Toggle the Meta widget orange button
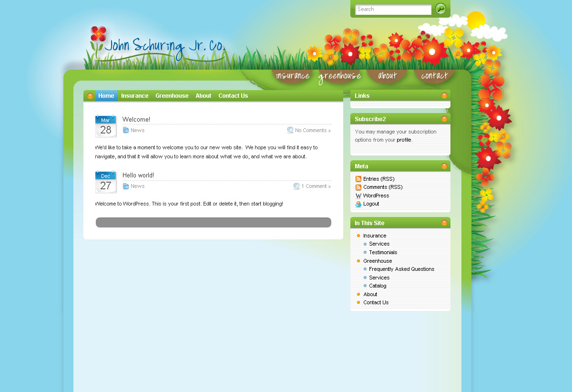This screenshot has width=572, height=392. coord(444,166)
